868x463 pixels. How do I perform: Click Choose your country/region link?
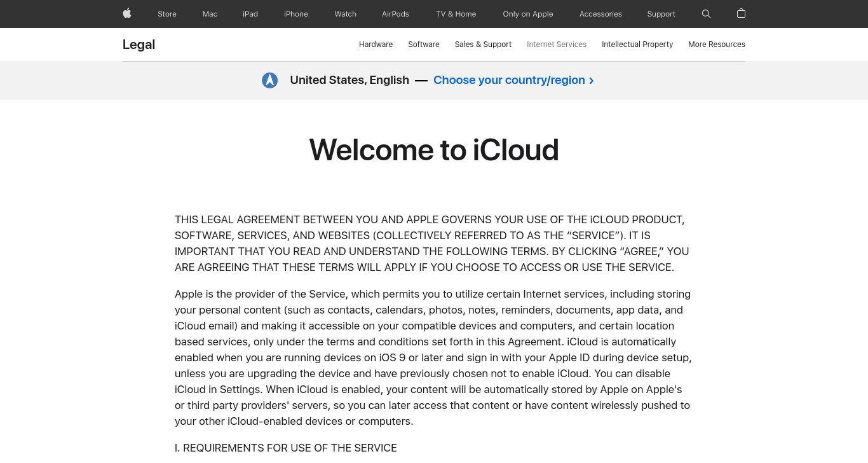coord(513,80)
